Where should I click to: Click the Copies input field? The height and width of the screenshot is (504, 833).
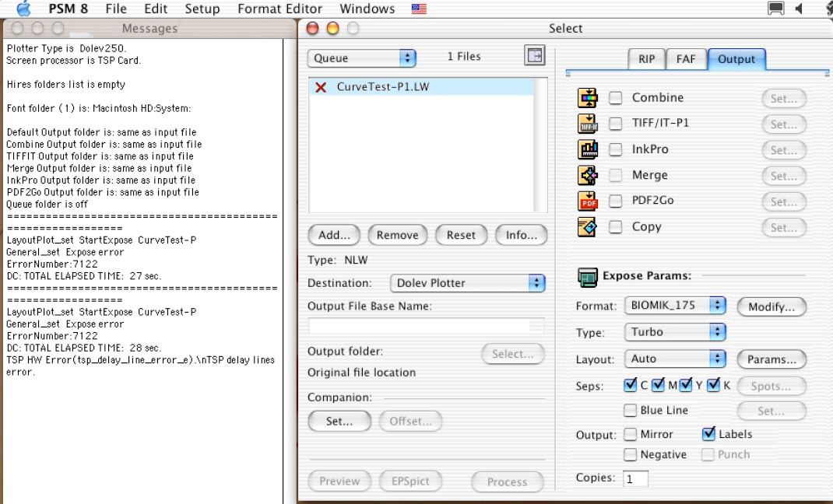635,478
